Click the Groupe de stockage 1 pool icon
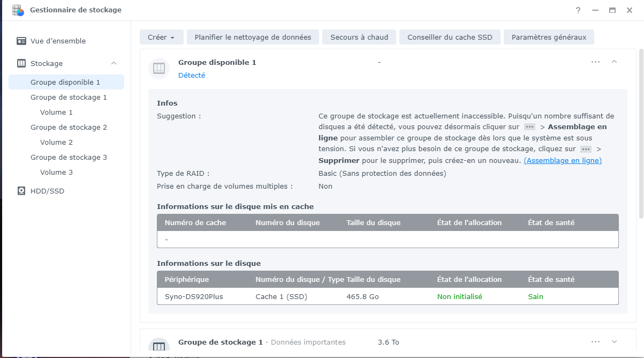 click(x=159, y=346)
